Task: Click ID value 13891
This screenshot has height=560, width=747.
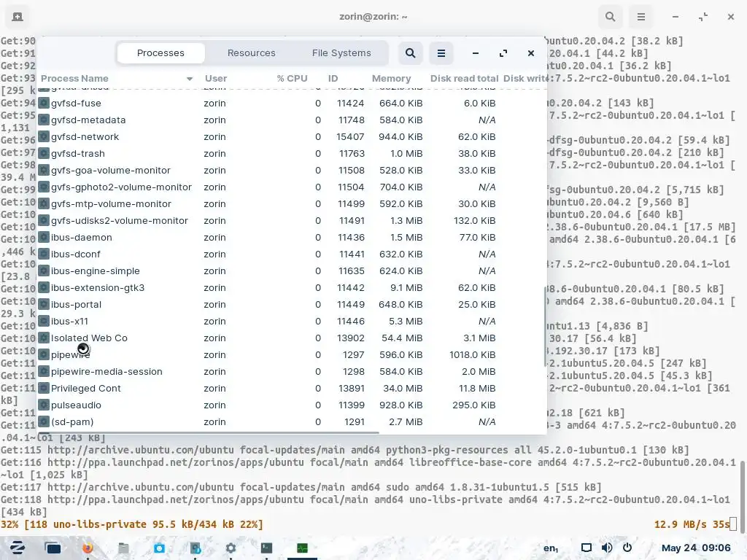Action: click(351, 388)
